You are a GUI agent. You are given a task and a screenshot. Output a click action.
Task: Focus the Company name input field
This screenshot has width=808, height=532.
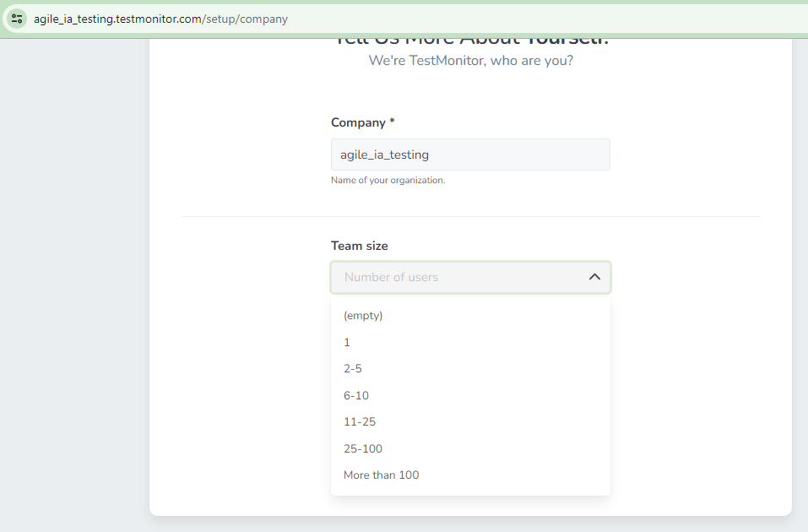pos(470,155)
